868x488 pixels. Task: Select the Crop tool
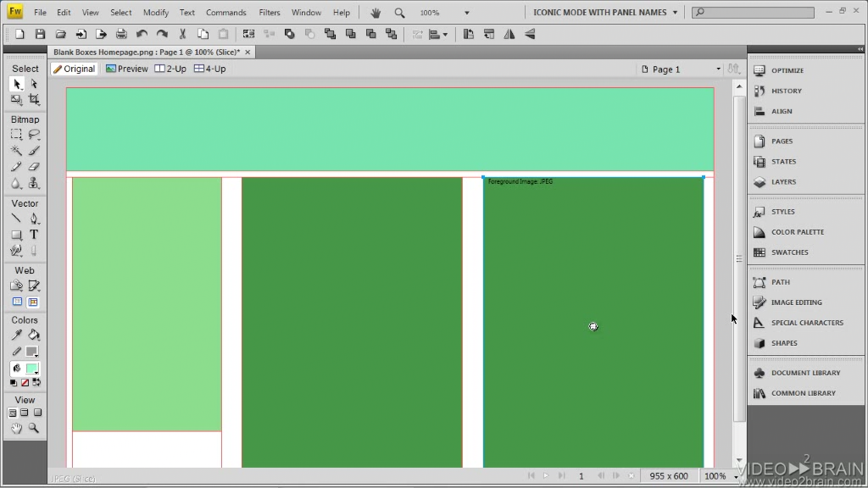pyautogui.click(x=34, y=100)
